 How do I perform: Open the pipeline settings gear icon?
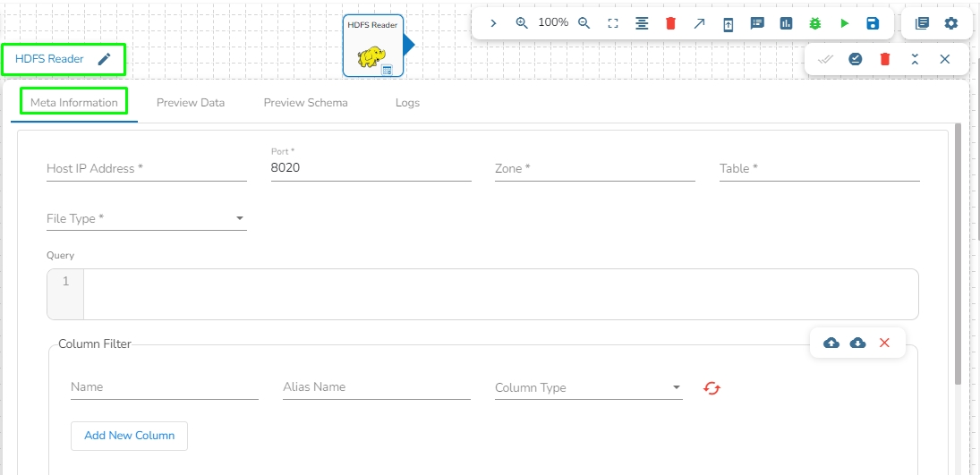[x=951, y=23]
